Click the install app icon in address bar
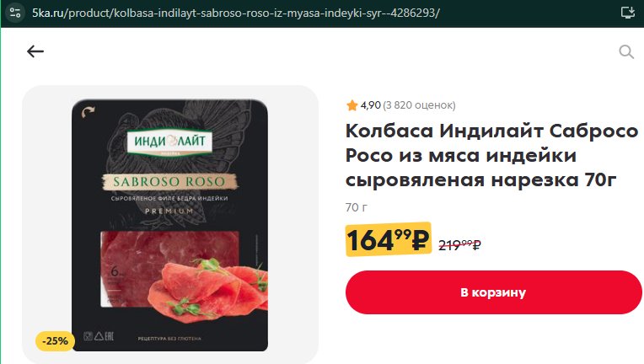The width and height of the screenshot is (644, 364). click(x=628, y=13)
